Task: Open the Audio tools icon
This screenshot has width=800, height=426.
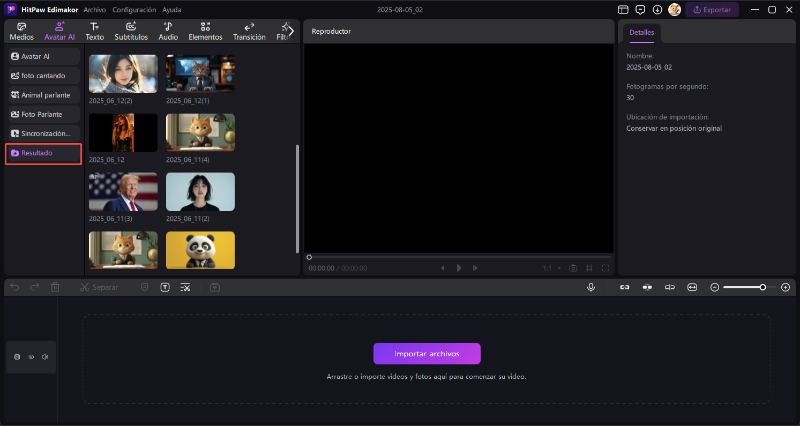Action: [x=168, y=31]
